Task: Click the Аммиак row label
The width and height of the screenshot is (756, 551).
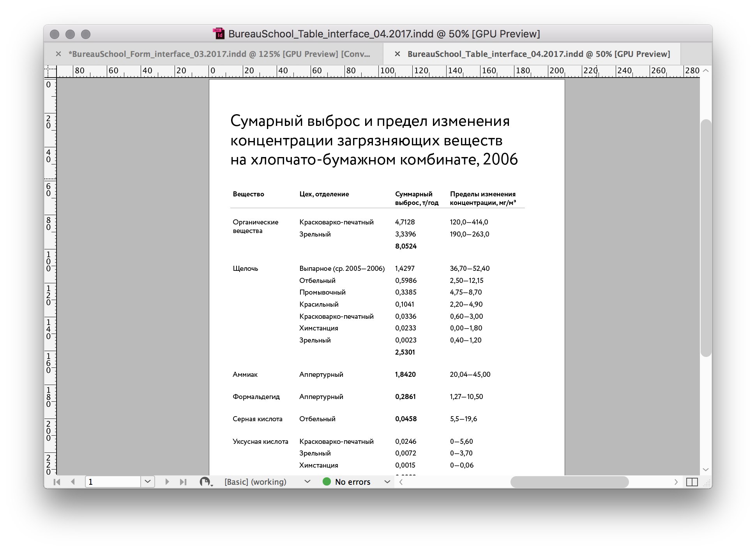Action: [x=245, y=374]
